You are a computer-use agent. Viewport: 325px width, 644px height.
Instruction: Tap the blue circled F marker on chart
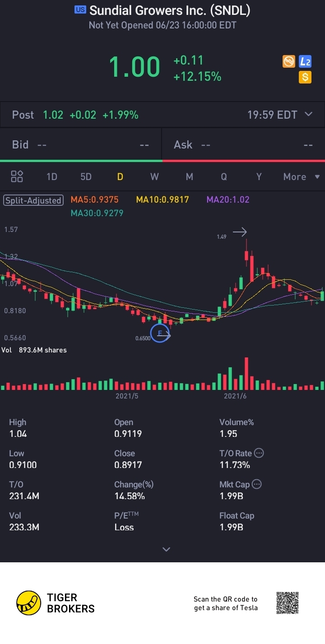(x=160, y=333)
